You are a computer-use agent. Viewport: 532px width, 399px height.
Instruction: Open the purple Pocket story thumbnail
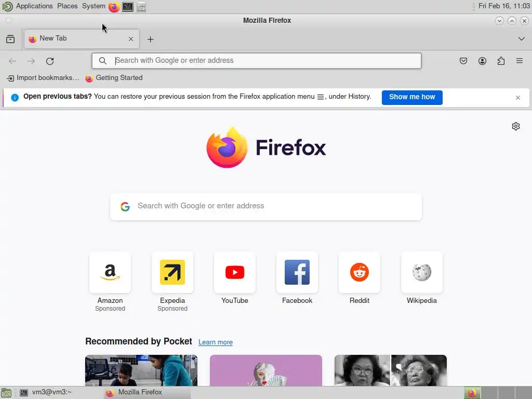tap(265, 370)
